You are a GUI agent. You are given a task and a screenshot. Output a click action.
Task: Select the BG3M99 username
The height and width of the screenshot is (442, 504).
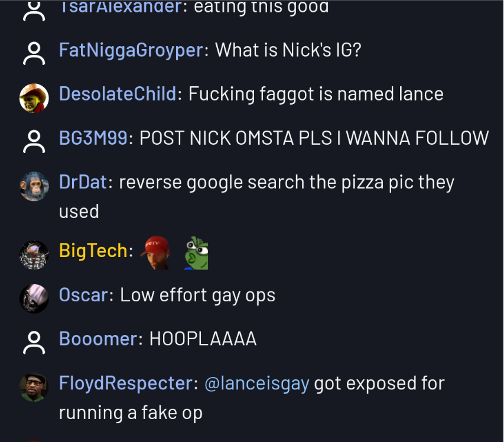click(93, 138)
